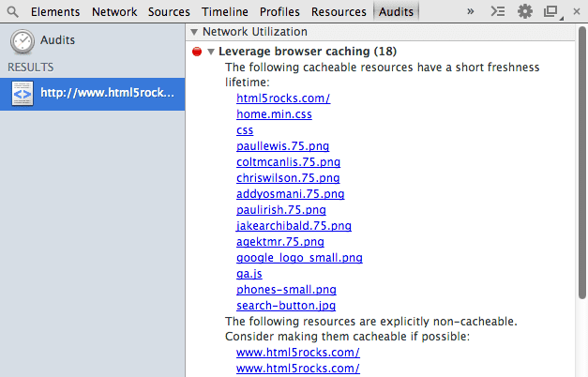Open the home.min.css link
Image resolution: width=588 pixels, height=377 pixels.
point(274,114)
